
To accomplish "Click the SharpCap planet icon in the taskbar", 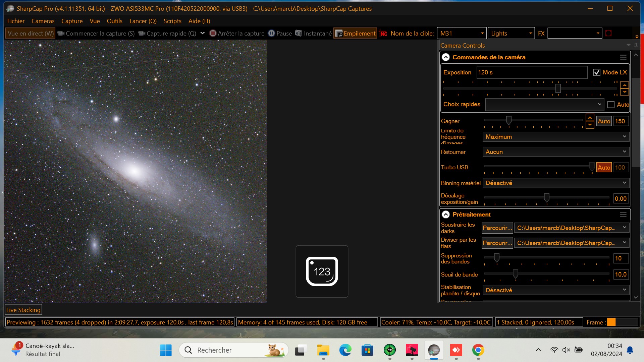I will coord(434,350).
